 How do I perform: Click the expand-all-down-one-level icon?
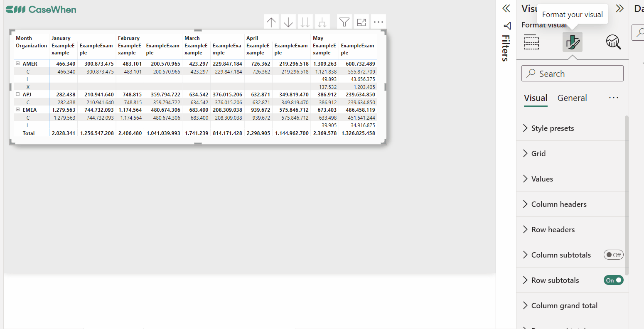point(322,22)
